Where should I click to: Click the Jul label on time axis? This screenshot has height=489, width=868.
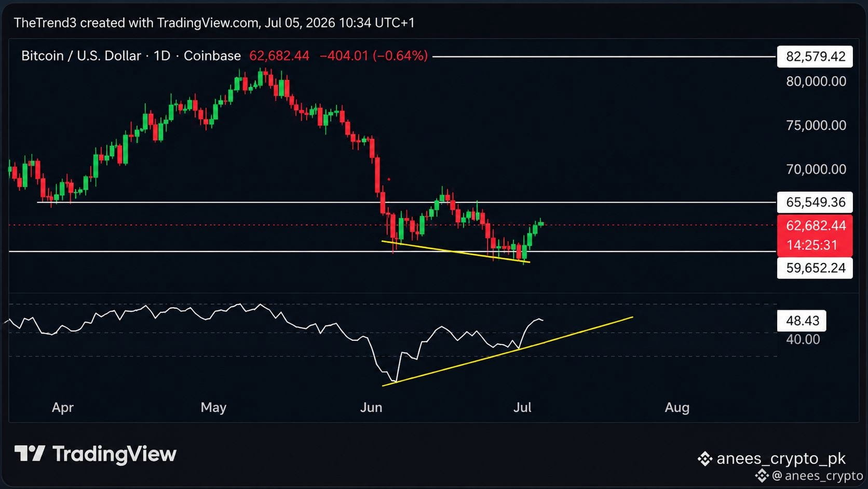click(522, 407)
